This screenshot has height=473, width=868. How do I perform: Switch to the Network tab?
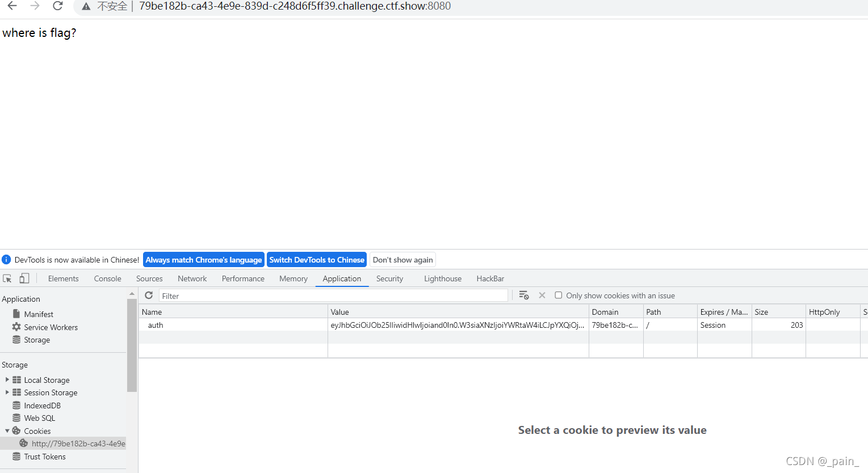[192, 278]
